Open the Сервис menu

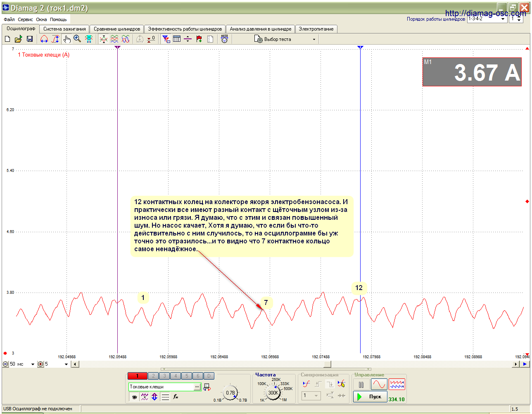pos(26,19)
